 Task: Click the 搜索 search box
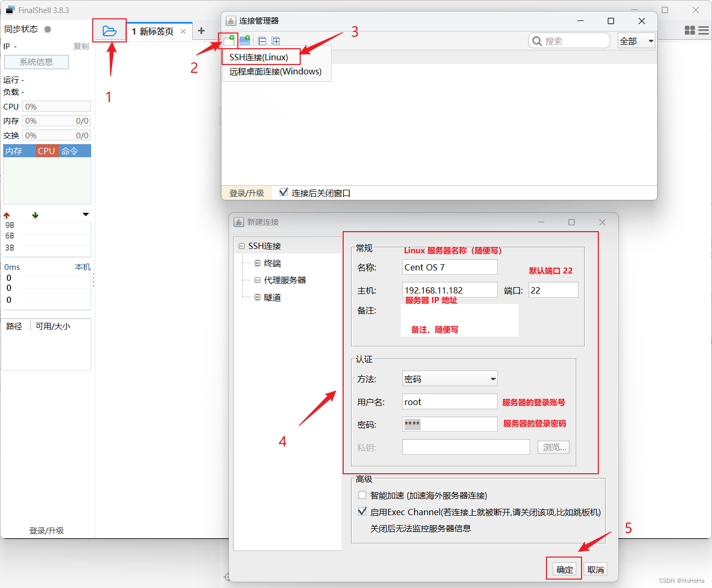[569, 41]
